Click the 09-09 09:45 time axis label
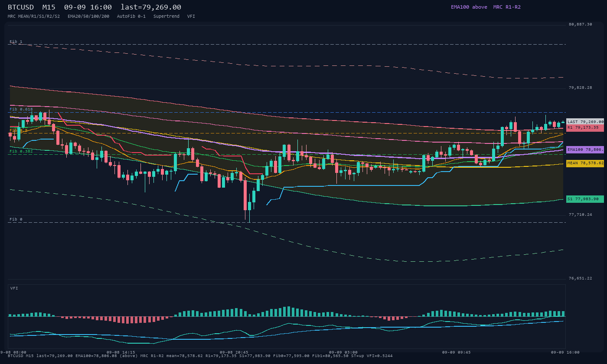The height and width of the screenshot is (364, 607). (456, 352)
